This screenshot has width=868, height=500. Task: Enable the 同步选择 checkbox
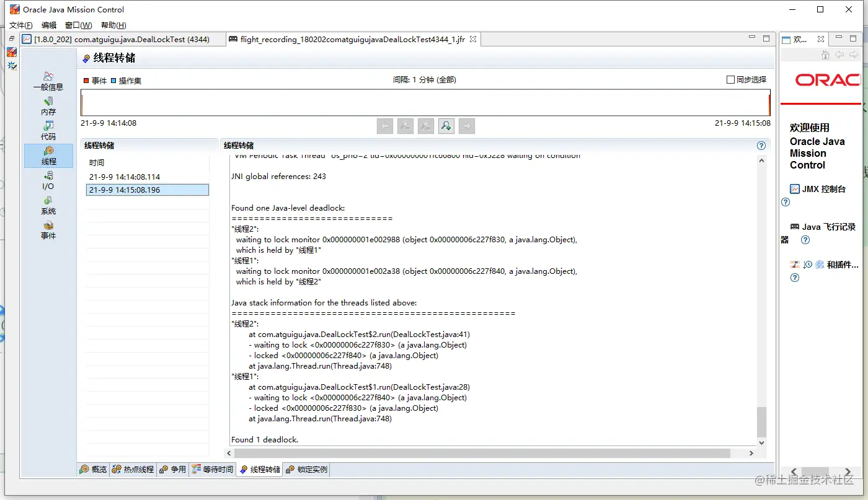[x=730, y=80]
